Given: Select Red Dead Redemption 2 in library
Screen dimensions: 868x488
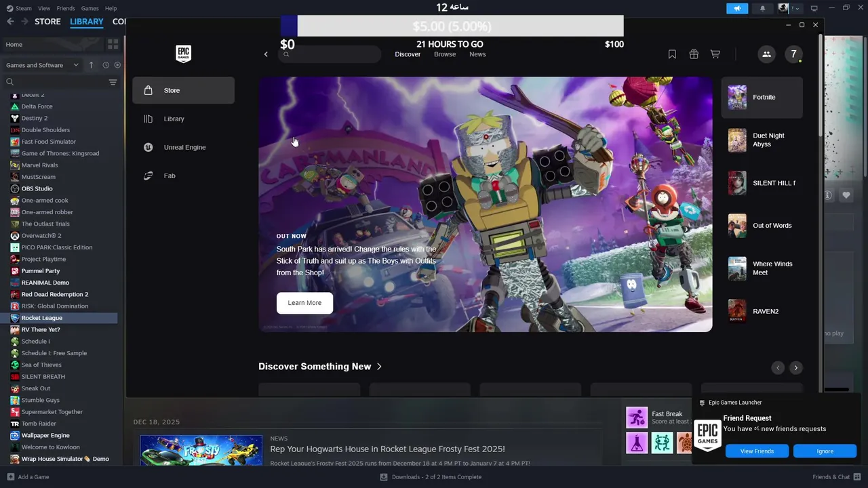Looking at the screenshot, I should [x=54, y=294].
